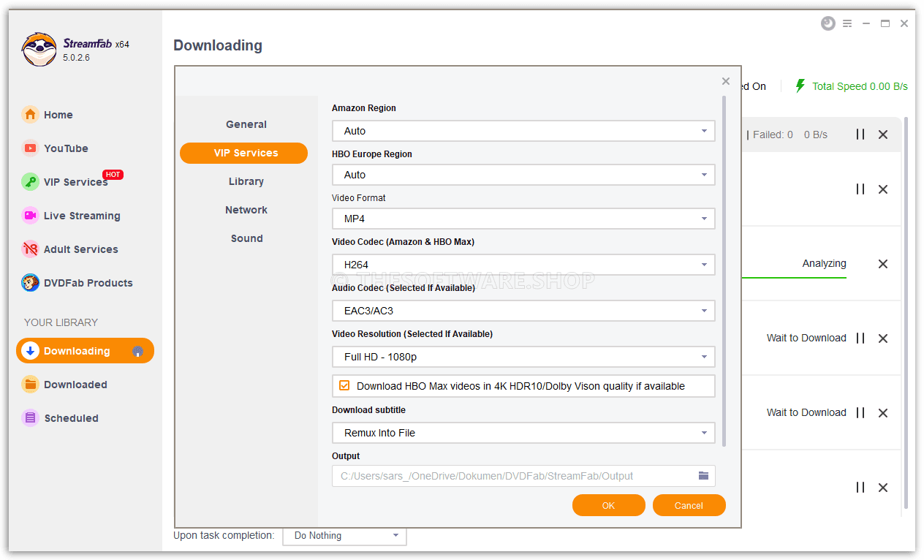Click the Failed: 0 status text
The image size is (924, 560).
pyautogui.click(x=773, y=135)
